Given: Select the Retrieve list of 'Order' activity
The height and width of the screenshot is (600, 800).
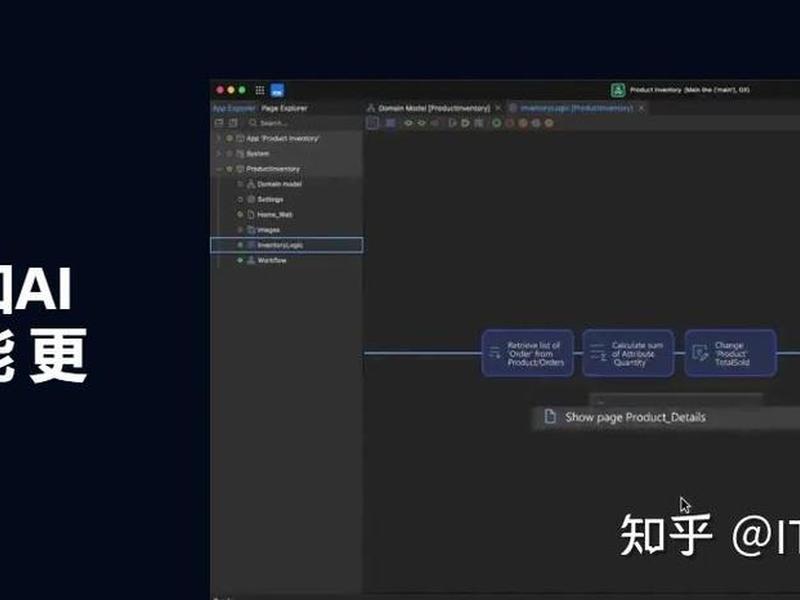Looking at the screenshot, I should tap(528, 353).
